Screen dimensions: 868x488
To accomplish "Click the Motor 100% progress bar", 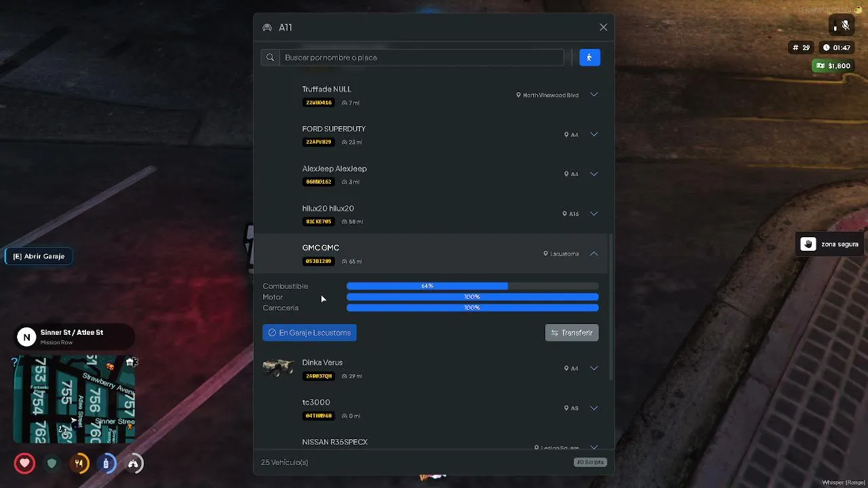I will 473,297.
